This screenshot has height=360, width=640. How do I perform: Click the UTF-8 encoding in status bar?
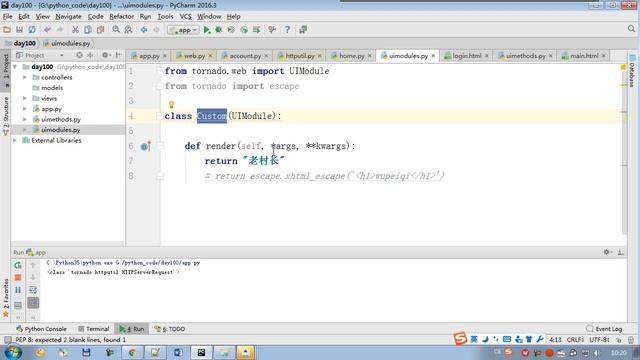pos(600,340)
